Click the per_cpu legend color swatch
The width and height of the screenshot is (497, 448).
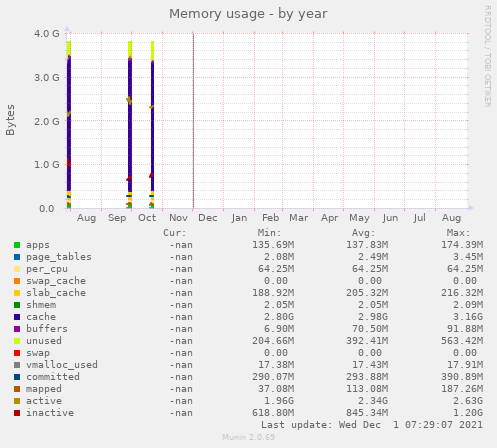17,269
